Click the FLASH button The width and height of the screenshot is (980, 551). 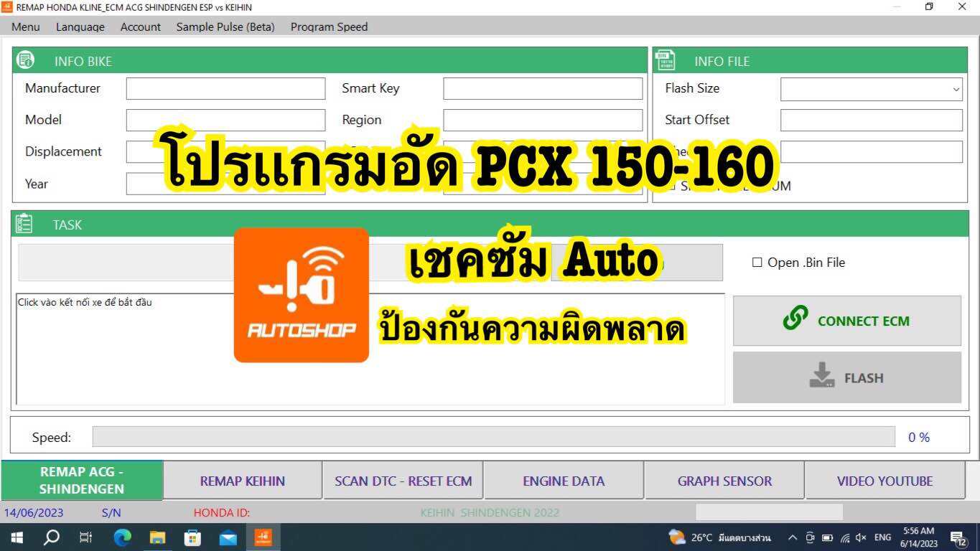pos(846,377)
